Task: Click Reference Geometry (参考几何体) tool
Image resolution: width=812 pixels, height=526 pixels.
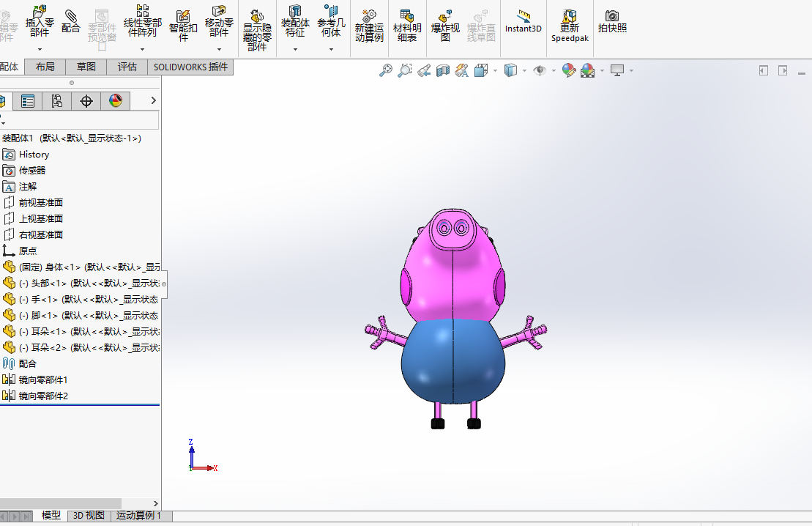Action: [x=331, y=21]
